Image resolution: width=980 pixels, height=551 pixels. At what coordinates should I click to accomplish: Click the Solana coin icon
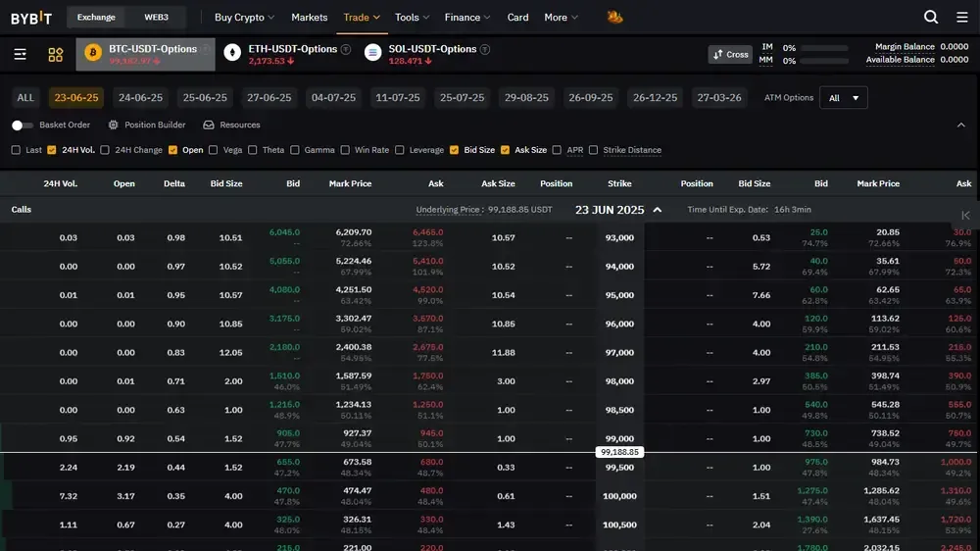372,53
